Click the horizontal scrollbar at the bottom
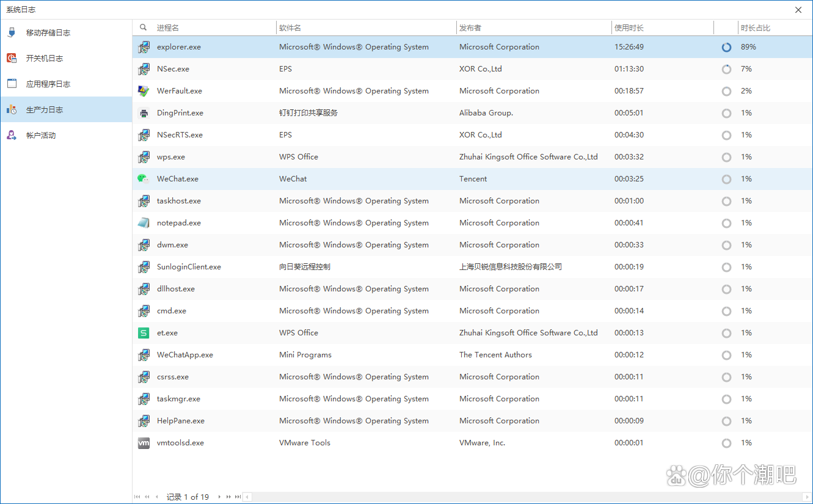813x504 pixels. click(x=527, y=497)
